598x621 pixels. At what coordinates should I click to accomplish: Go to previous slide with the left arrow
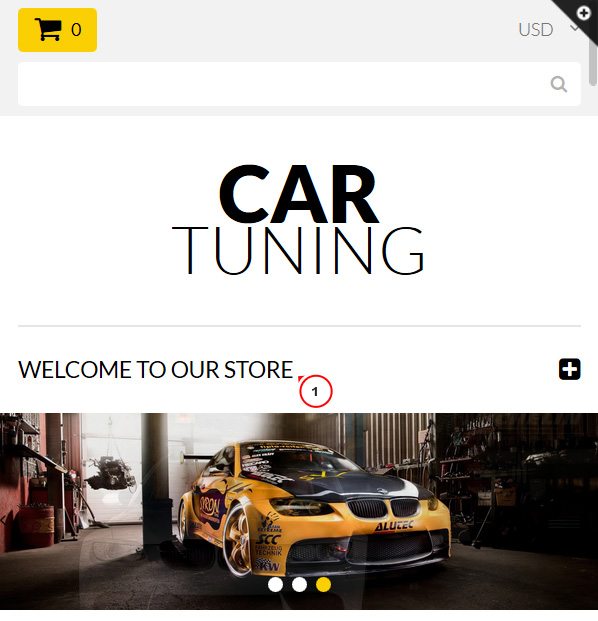(x=4, y=520)
